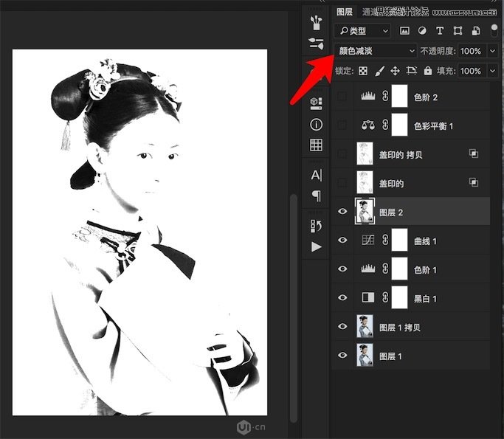Lock position move icon
The image size is (504, 439).
click(395, 71)
